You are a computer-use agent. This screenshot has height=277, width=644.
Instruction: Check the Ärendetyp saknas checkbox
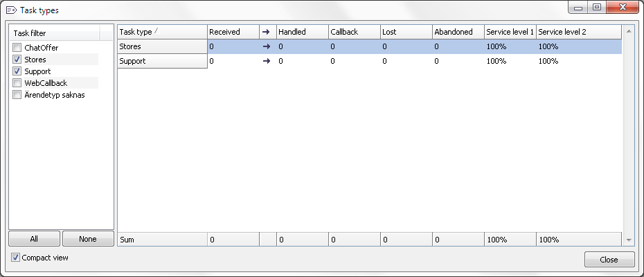pyautogui.click(x=17, y=95)
